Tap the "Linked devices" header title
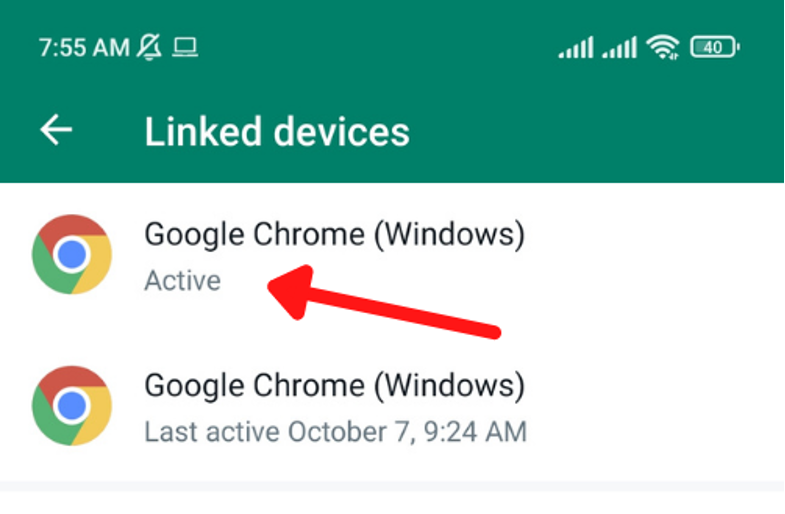Screen dimensions: 785x514 pos(277,131)
